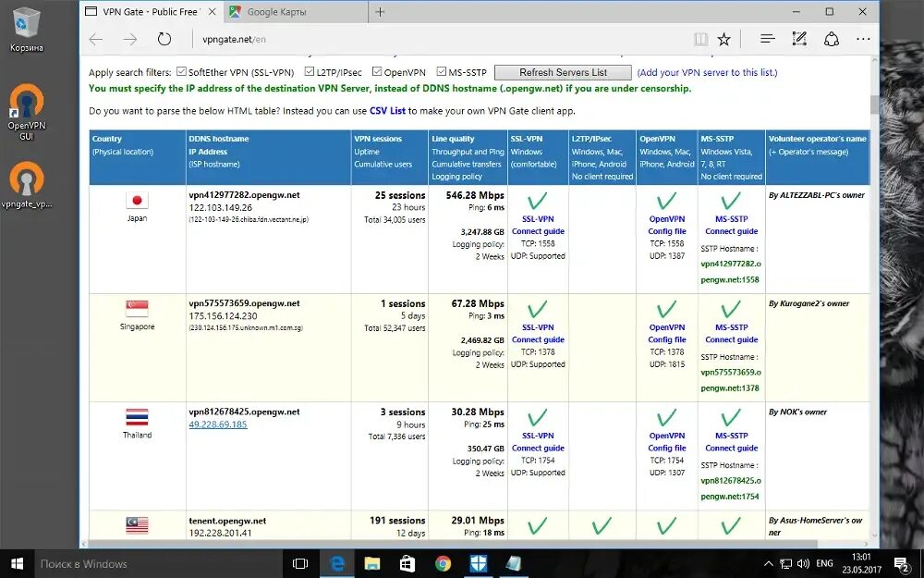The width and height of the screenshot is (924, 578).
Task: Select hostname vpn412977282.opengw.net text
Action: [x=244, y=194]
